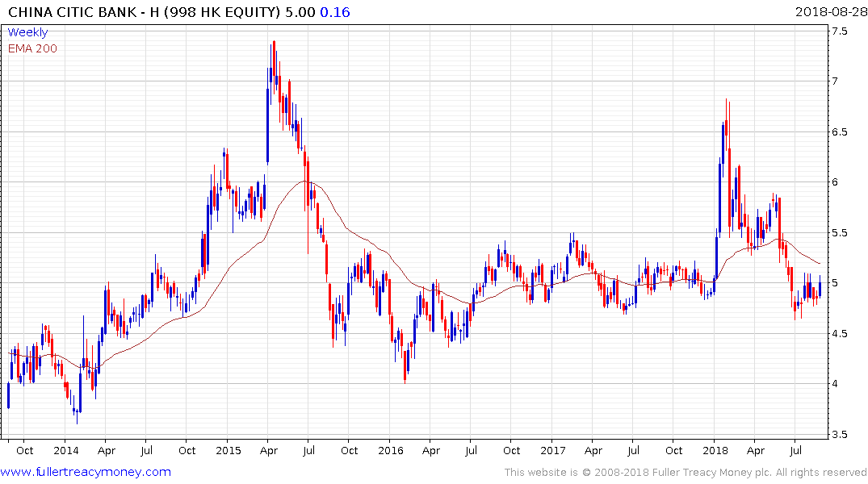Click the 2014 year label on time axis
Viewport: 868px width, 484px height.
(66, 450)
